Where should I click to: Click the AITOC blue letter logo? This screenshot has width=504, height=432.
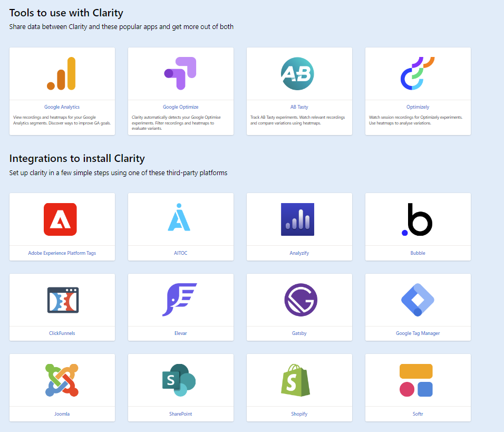coord(179,217)
